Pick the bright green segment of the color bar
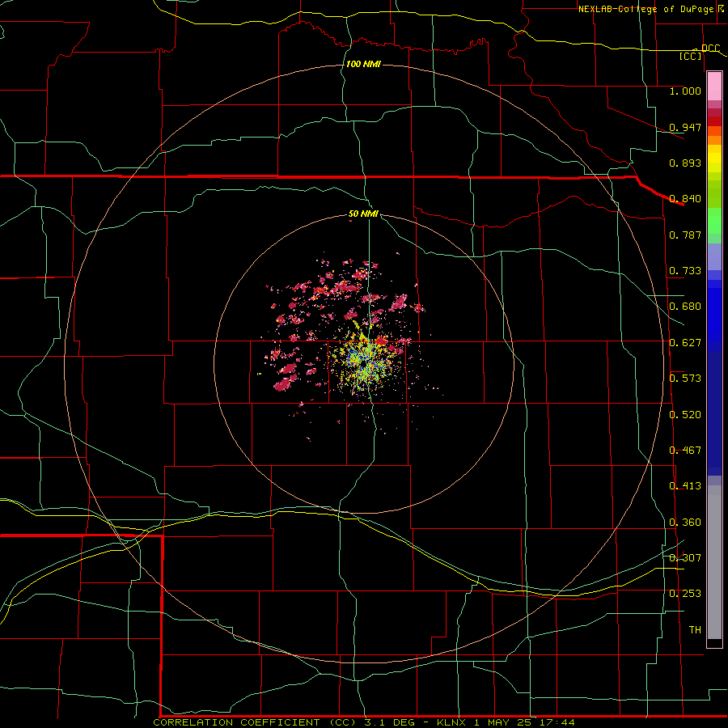The height and width of the screenshot is (728, 728). coord(714,221)
